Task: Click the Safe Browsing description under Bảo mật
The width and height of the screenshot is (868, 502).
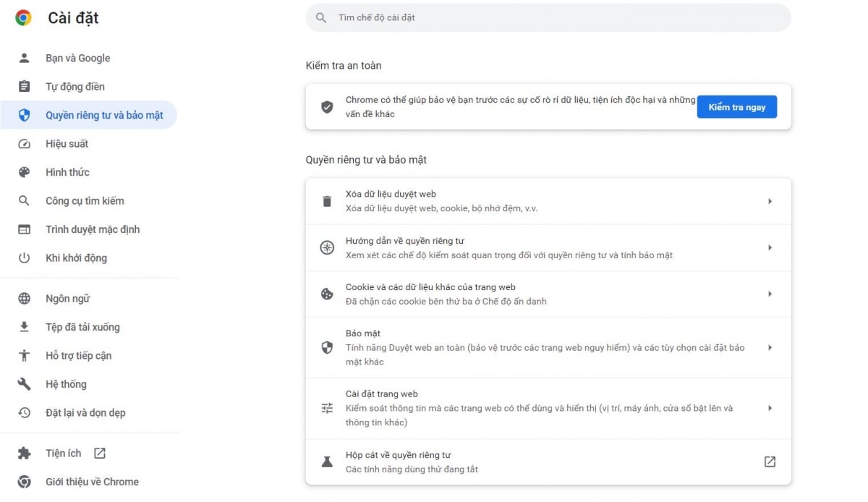Action: click(x=545, y=354)
